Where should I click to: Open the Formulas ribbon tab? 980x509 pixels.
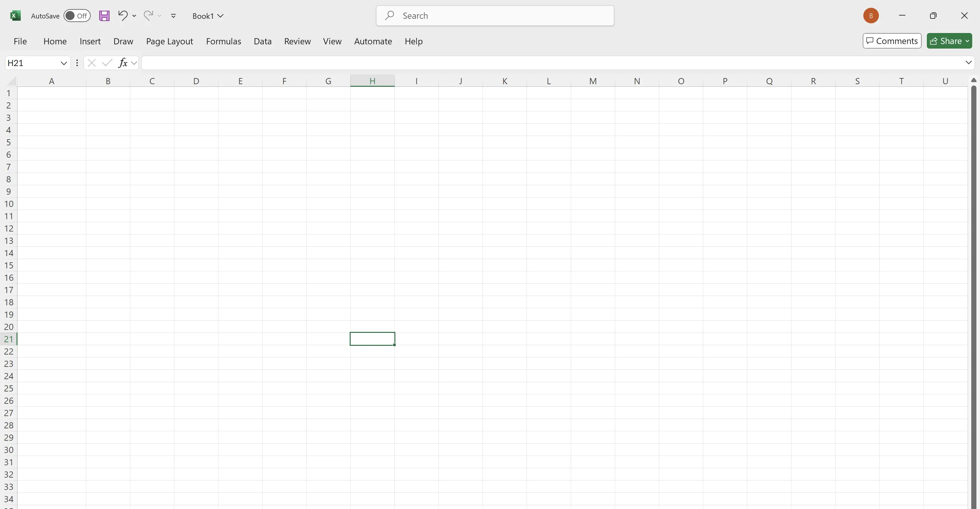(x=223, y=41)
